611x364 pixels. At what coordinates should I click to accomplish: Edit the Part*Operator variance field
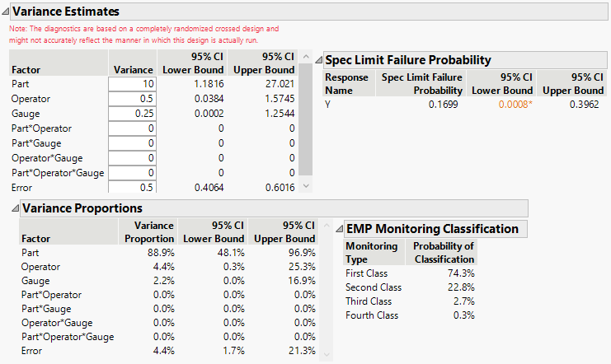(x=131, y=128)
